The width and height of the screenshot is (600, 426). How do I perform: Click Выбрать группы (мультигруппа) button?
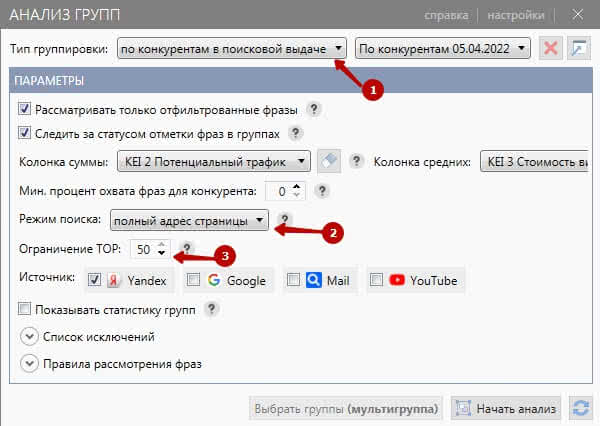[346, 408]
